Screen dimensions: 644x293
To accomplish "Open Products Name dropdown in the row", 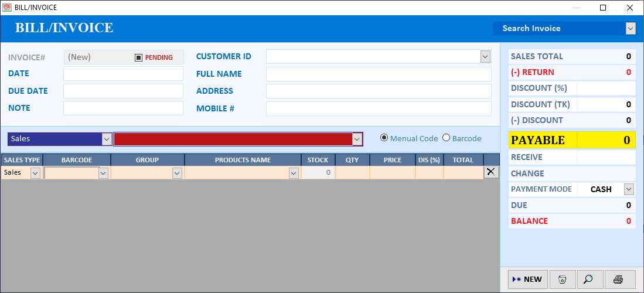I will (294, 173).
